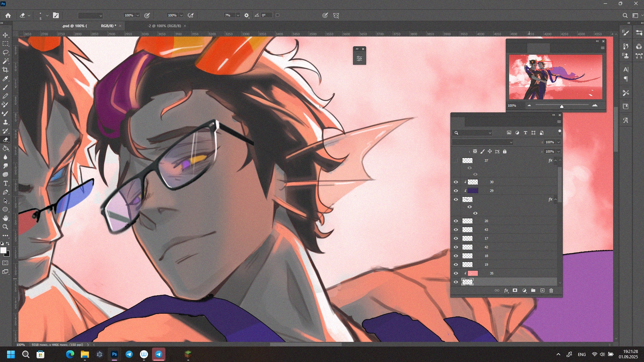Screen dimensions: 644x362
Task: Switch to the '-2 @ 100% (RGB/8)' document tab
Action: (x=164, y=26)
